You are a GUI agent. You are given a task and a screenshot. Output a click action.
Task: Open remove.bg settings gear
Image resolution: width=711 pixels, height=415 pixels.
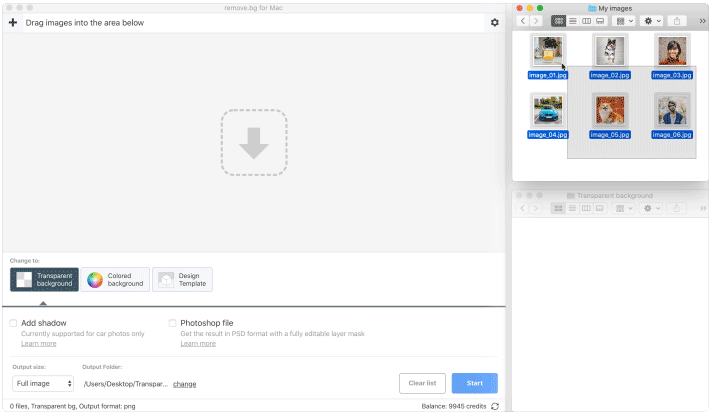[x=494, y=22]
